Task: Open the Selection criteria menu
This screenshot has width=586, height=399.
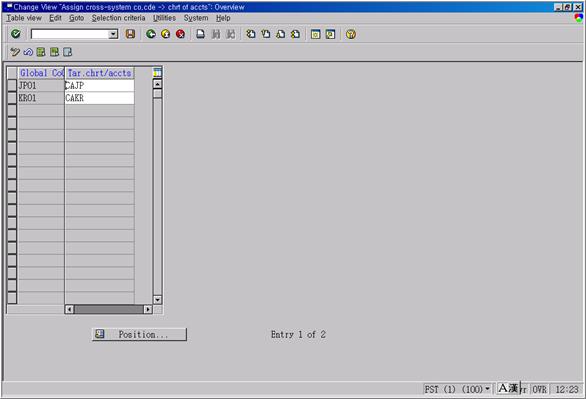Action: (x=118, y=18)
